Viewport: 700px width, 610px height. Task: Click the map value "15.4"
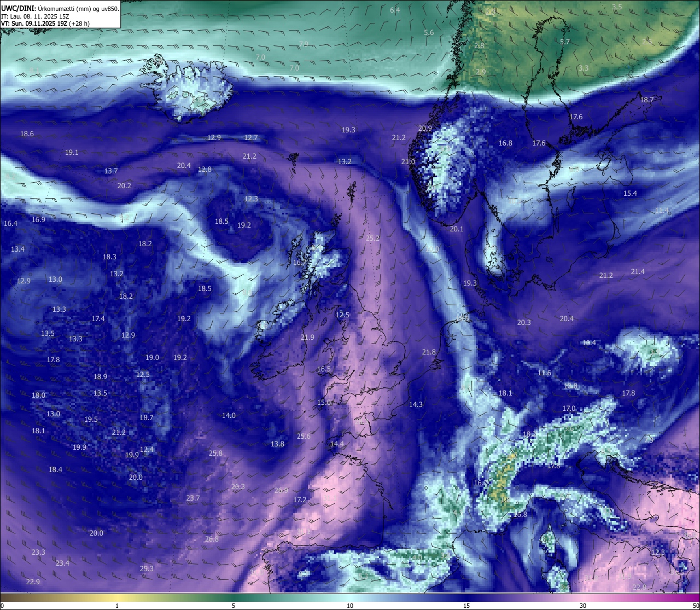point(630,193)
